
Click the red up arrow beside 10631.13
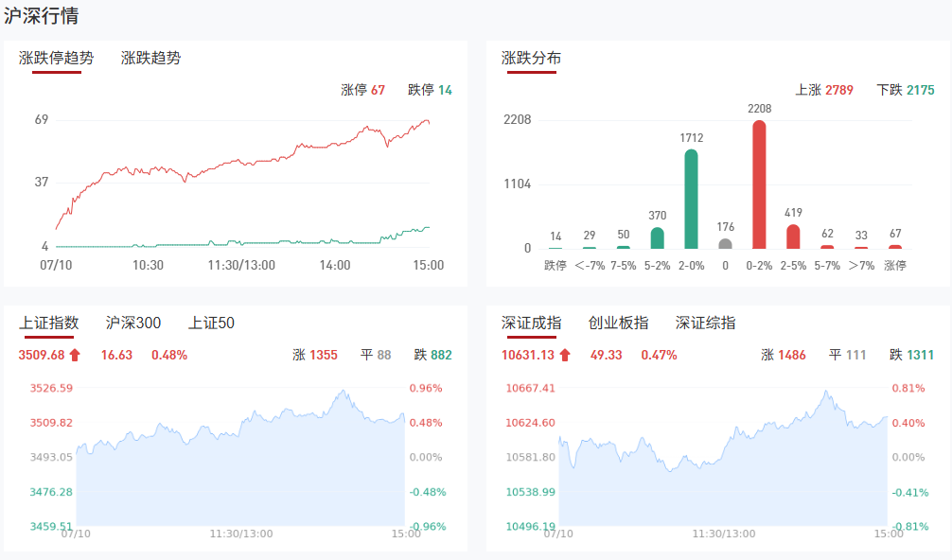point(565,355)
